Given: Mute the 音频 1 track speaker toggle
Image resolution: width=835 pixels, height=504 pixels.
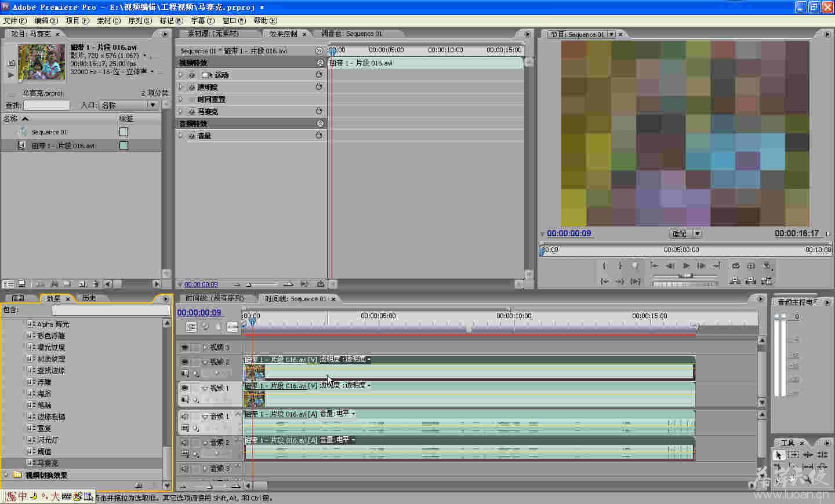Looking at the screenshot, I should click(184, 417).
